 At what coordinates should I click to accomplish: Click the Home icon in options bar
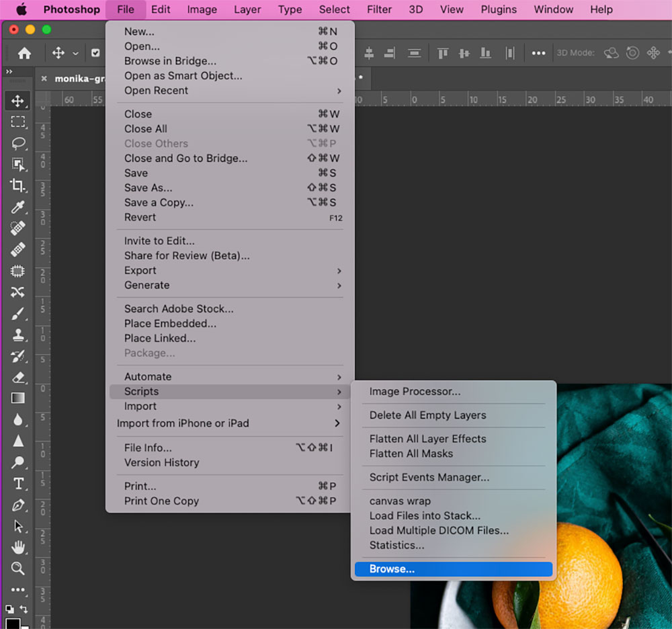coord(24,53)
